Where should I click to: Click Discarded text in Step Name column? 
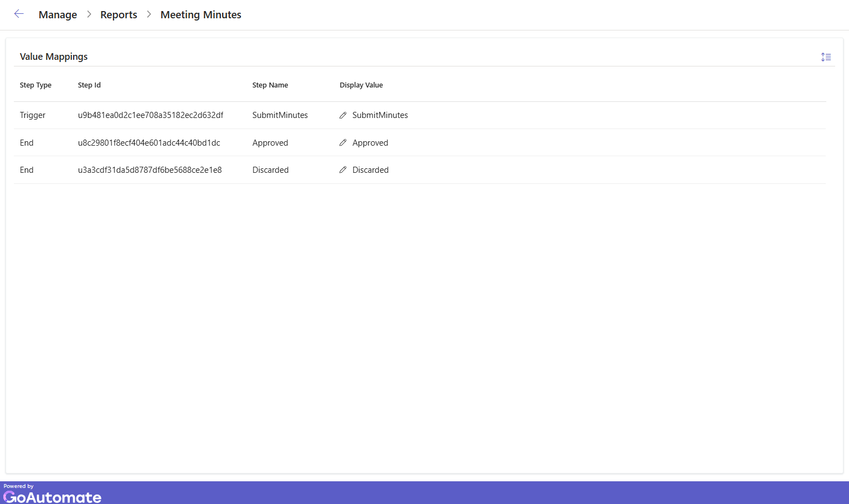(x=270, y=170)
